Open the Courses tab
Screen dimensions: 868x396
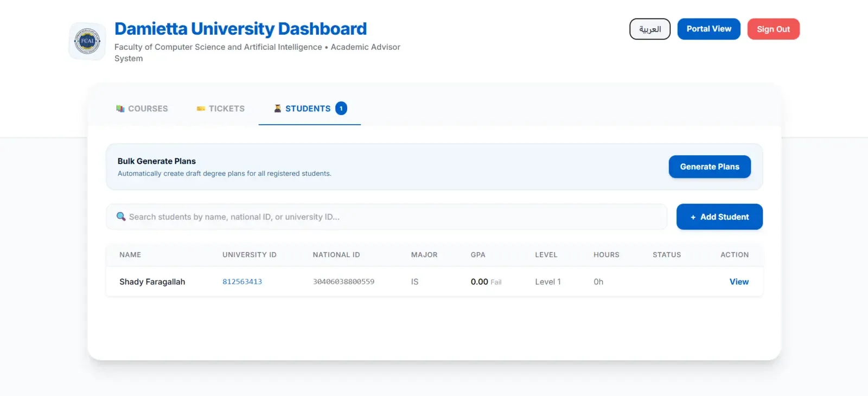click(x=142, y=108)
